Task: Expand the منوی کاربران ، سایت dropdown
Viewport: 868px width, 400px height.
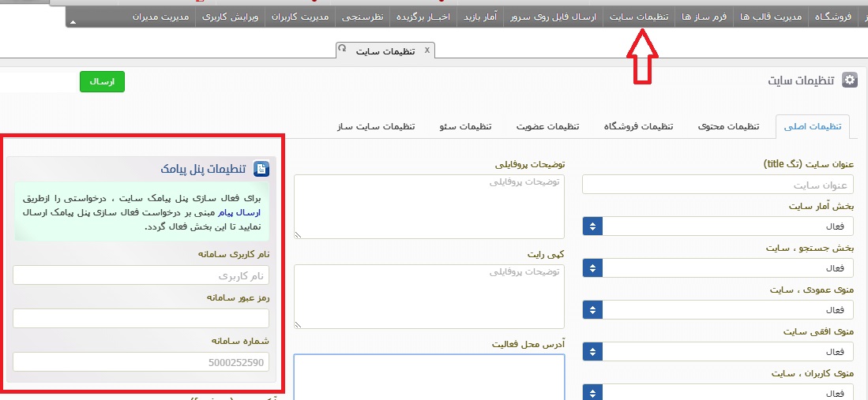Action: click(718, 393)
